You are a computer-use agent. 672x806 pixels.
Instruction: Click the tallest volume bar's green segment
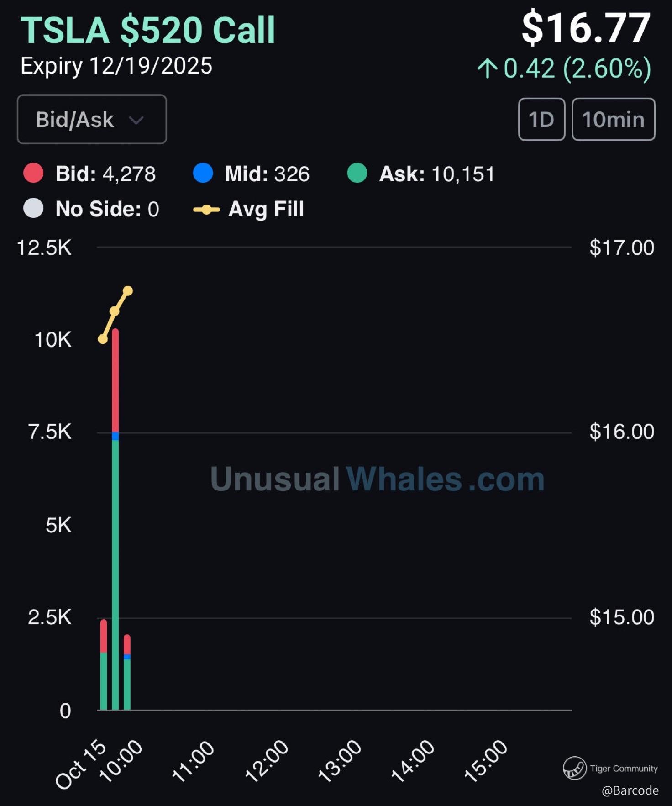pos(115,571)
